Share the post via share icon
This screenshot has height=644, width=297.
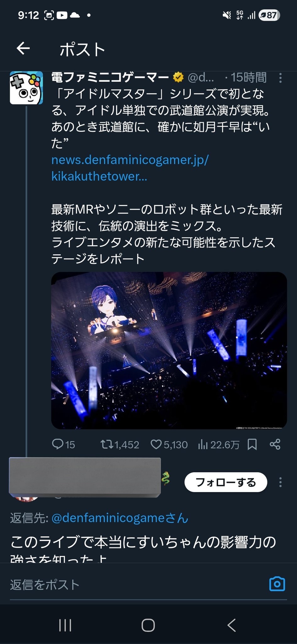coord(275,444)
